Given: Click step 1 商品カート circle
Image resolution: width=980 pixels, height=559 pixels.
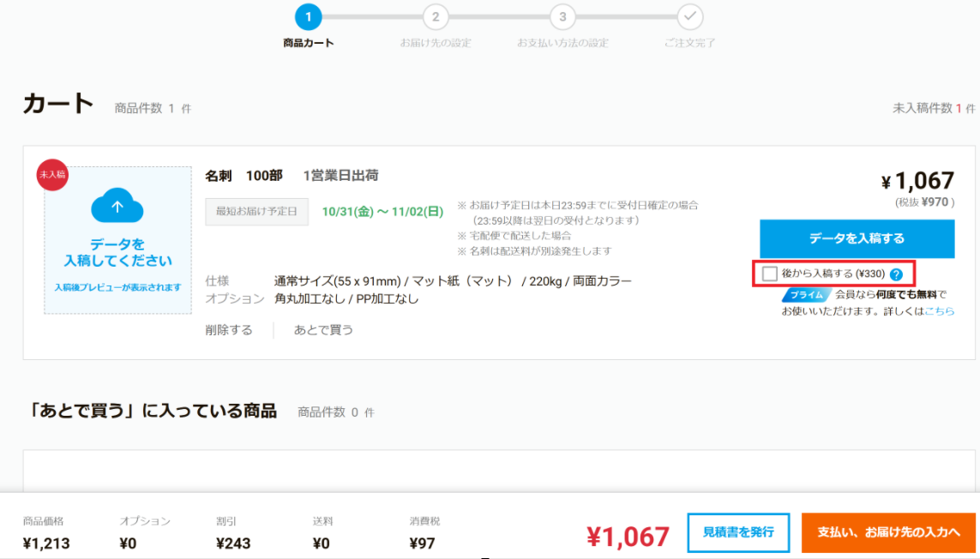Looking at the screenshot, I should (x=308, y=16).
